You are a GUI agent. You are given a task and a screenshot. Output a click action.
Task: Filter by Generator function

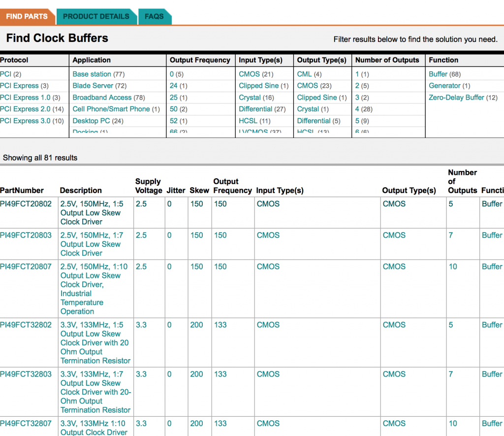point(444,86)
